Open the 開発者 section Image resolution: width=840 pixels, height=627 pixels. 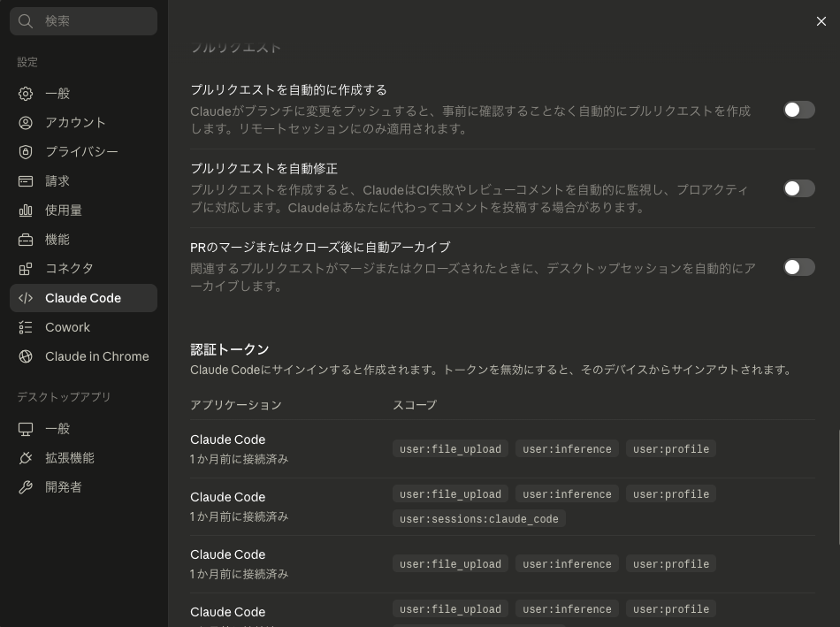tap(84, 487)
